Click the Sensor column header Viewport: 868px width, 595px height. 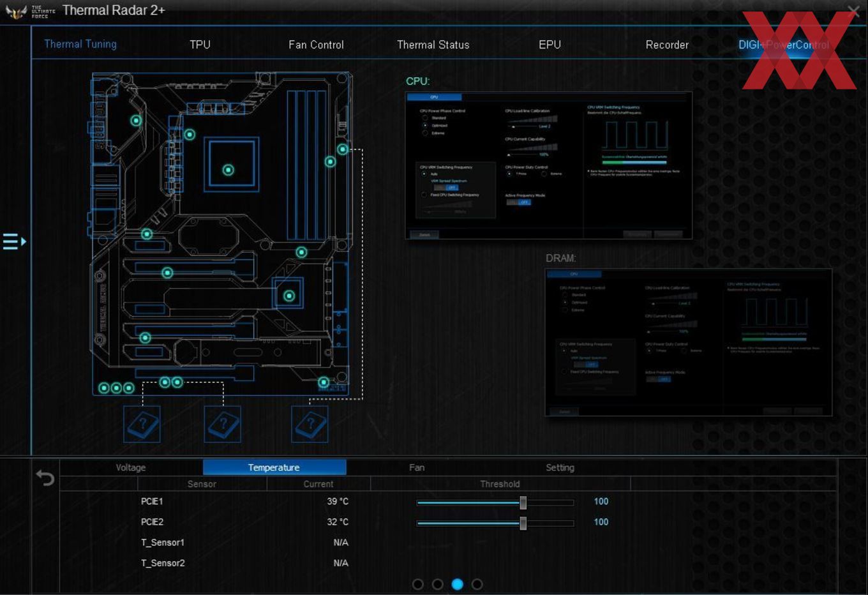[x=202, y=484]
